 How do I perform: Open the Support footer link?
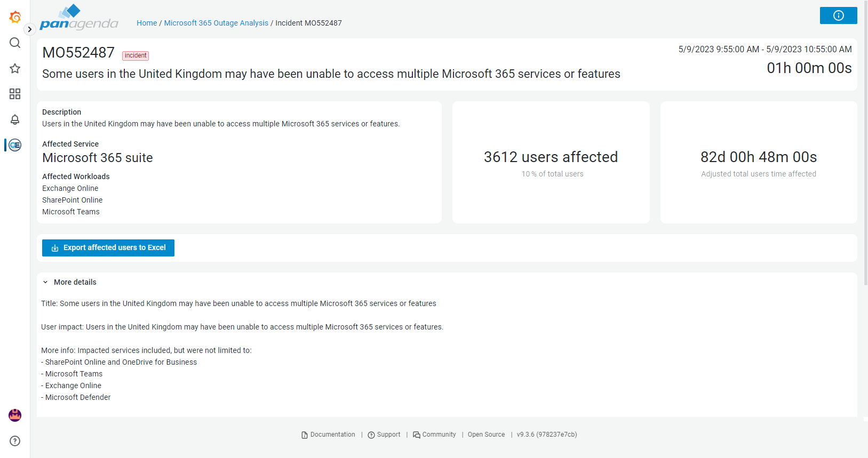click(x=384, y=435)
